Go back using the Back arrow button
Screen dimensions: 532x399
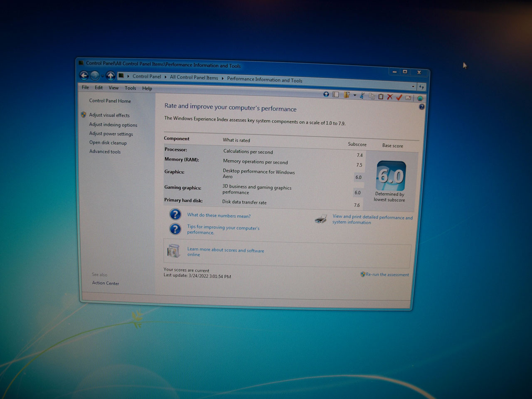click(x=84, y=75)
